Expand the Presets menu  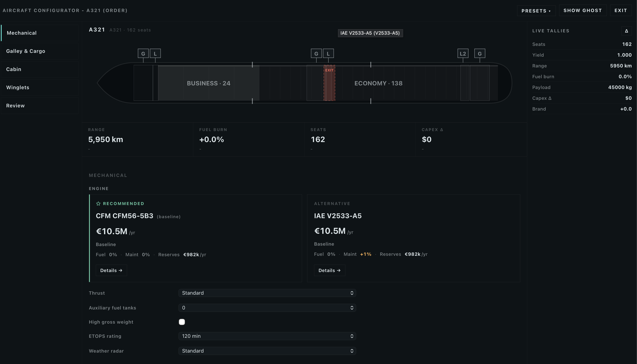(x=536, y=11)
